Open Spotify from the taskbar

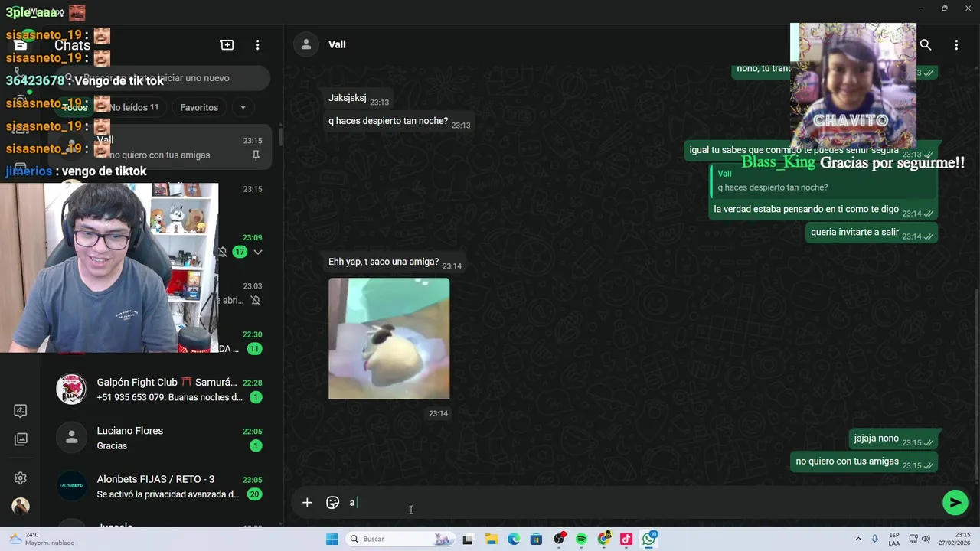click(x=581, y=540)
